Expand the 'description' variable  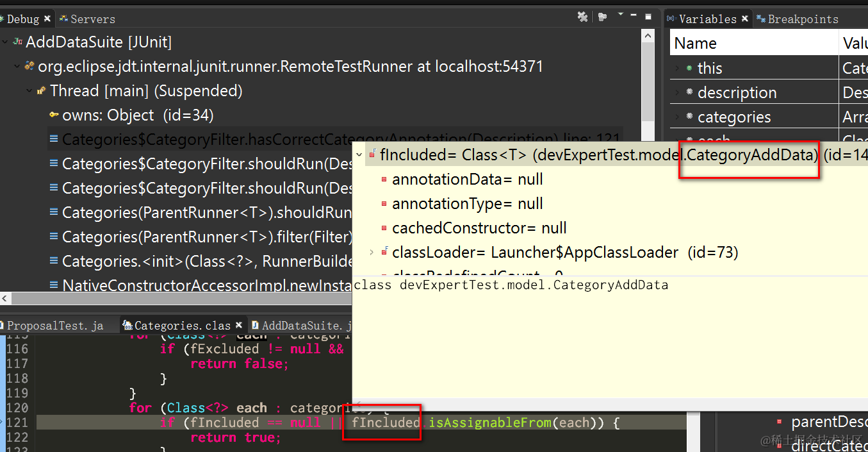point(678,92)
